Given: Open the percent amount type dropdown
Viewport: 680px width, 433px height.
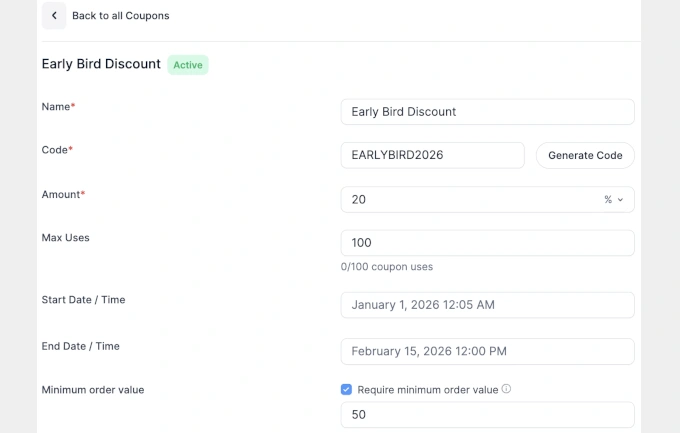Looking at the screenshot, I should tap(613, 200).
